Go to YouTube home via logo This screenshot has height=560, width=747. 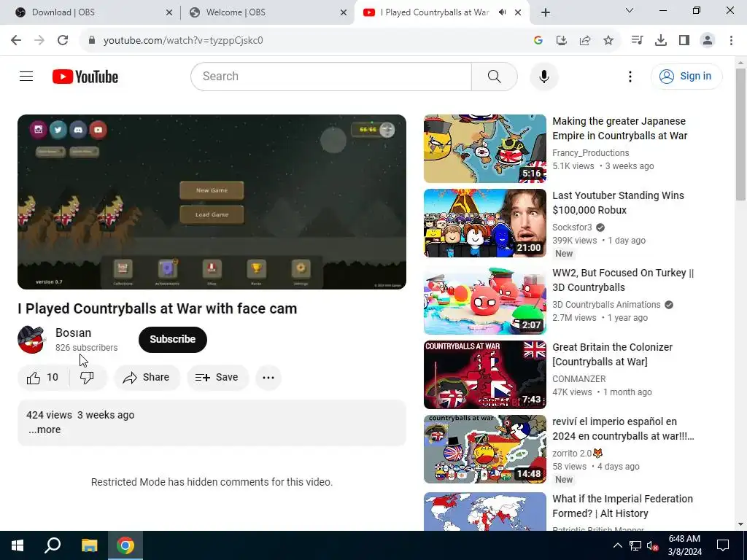click(x=85, y=77)
